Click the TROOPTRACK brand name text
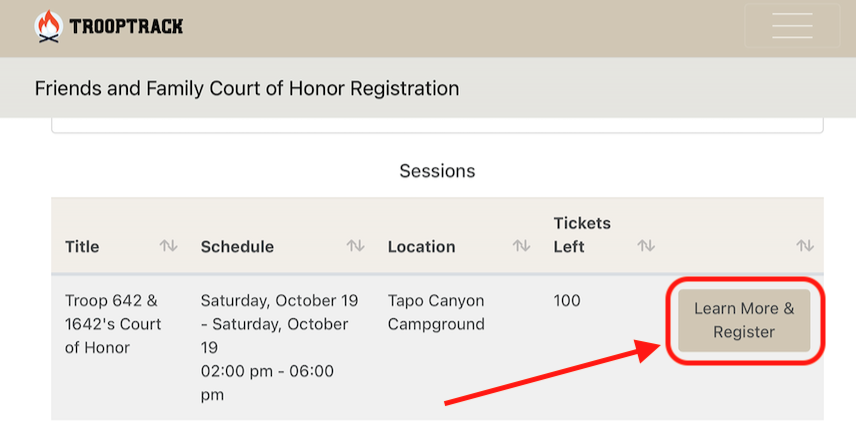 tap(126, 27)
